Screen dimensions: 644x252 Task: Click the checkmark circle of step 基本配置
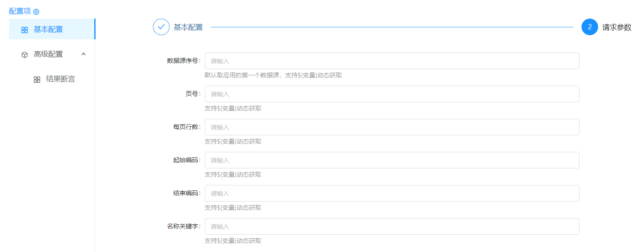[161, 27]
